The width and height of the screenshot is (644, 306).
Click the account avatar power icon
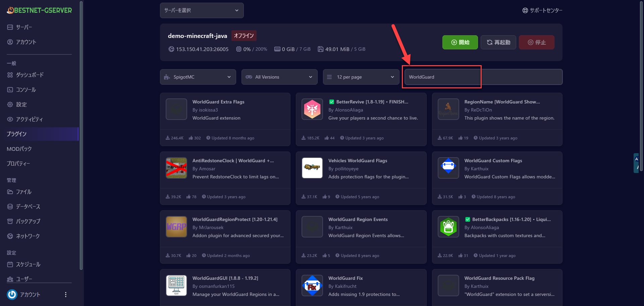(12, 295)
